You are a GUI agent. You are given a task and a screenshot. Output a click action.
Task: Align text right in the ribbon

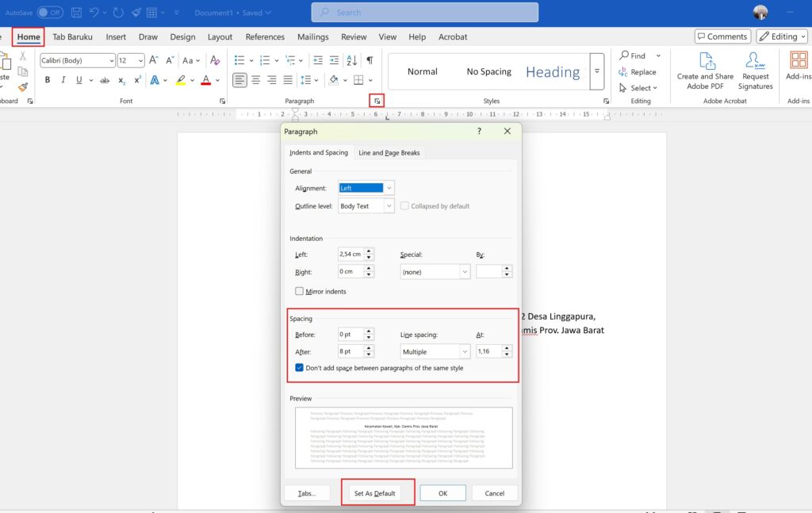[x=271, y=80]
